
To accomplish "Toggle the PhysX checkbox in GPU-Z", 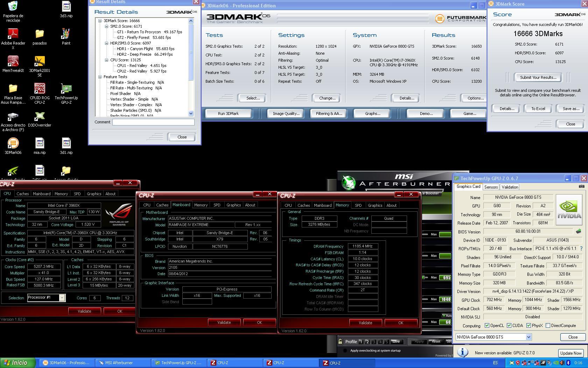I will (x=528, y=326).
